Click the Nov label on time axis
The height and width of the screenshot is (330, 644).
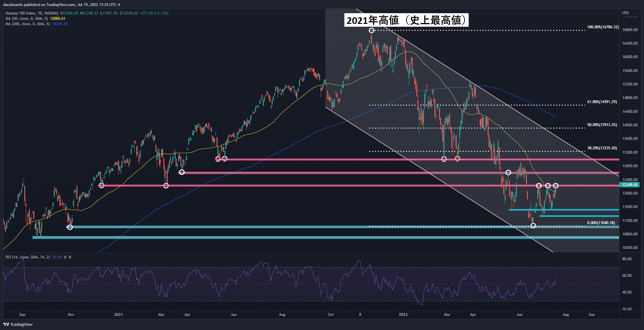(71, 315)
